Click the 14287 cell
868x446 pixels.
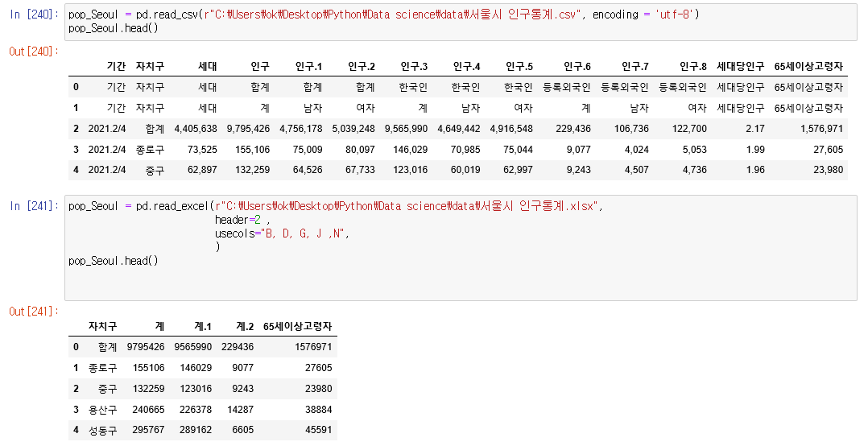[240, 410]
